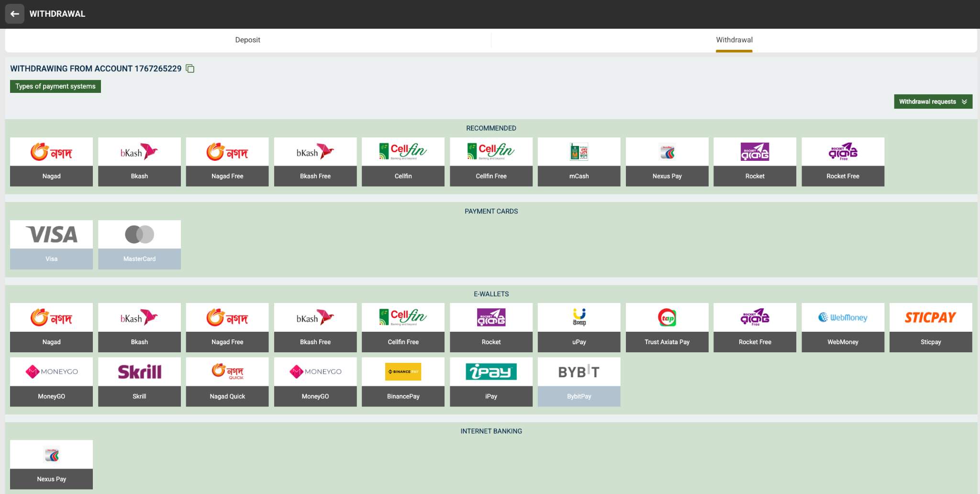980x494 pixels.
Task: Open Types of payment systems
Action: click(x=56, y=86)
